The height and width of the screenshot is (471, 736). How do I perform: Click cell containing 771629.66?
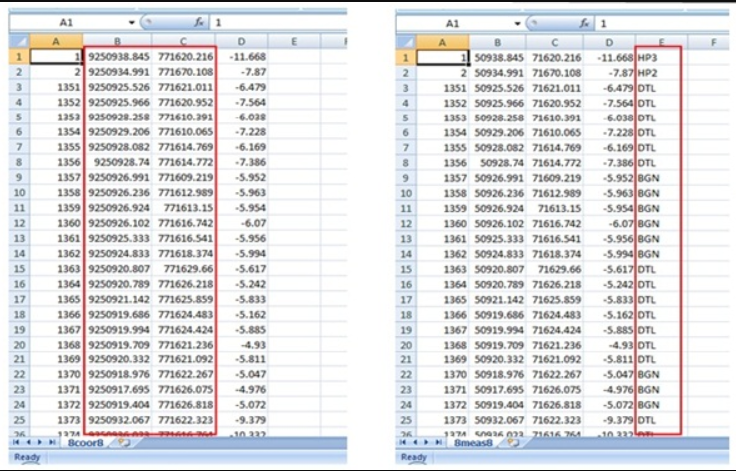[184, 269]
